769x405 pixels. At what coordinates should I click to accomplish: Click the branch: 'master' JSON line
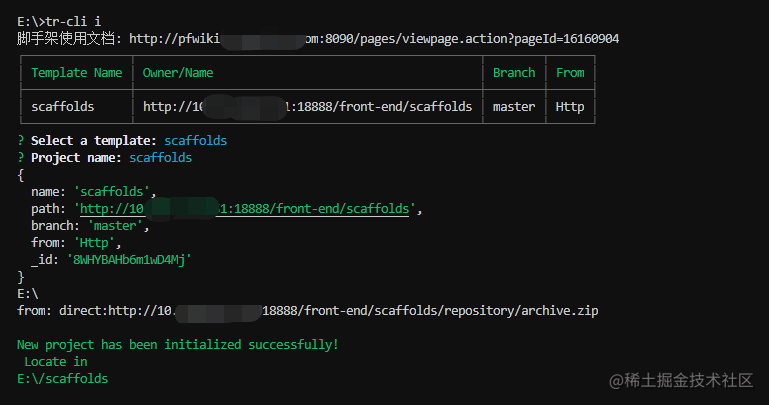point(90,226)
